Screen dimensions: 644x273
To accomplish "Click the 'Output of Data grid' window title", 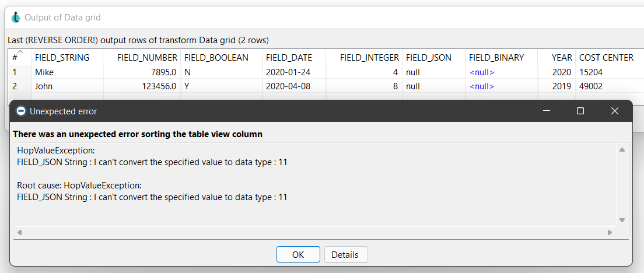I will click(x=62, y=17).
